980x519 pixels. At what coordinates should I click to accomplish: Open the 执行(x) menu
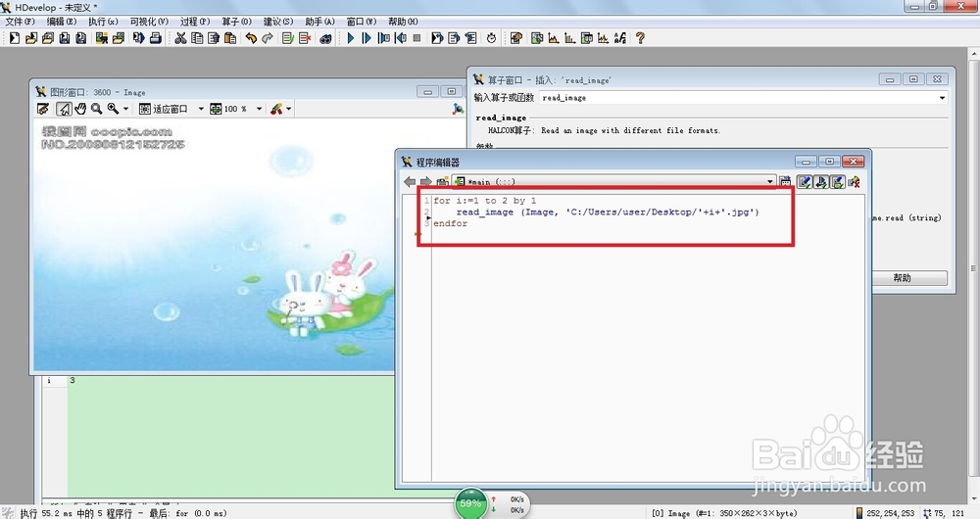[x=103, y=22]
